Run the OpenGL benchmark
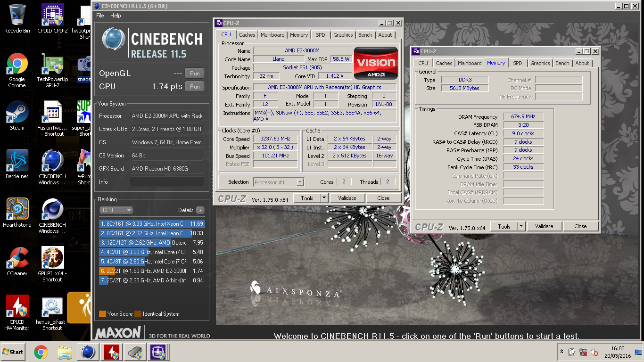Screen dimensions: 644x362 [195, 73]
